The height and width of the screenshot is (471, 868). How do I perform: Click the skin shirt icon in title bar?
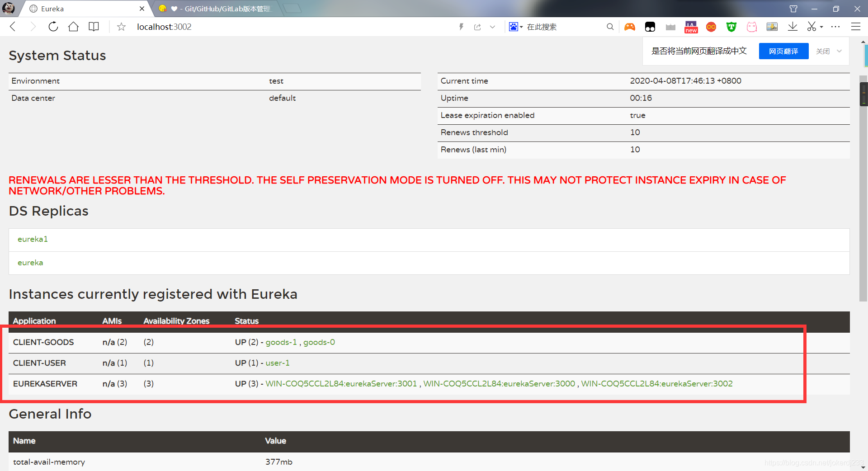tap(793, 9)
